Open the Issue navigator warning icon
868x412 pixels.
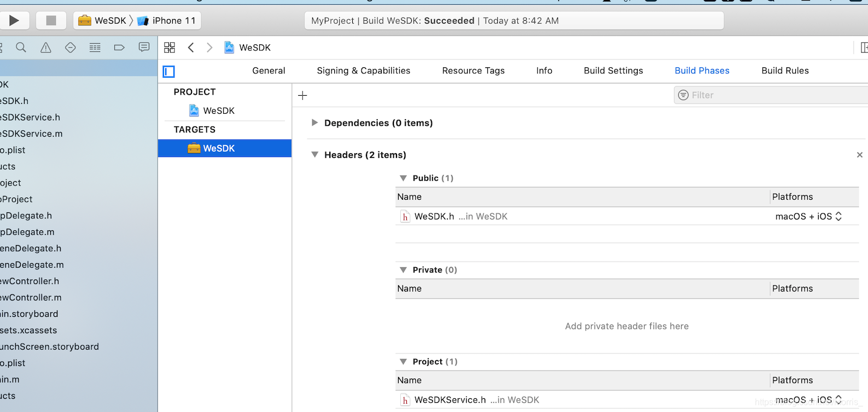(x=46, y=48)
